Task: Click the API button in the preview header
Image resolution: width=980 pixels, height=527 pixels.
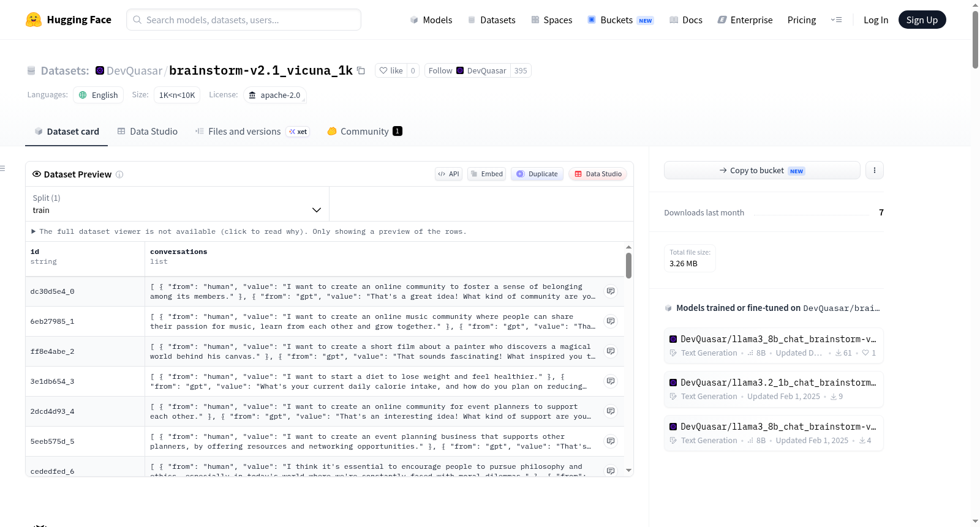Action: click(448, 174)
